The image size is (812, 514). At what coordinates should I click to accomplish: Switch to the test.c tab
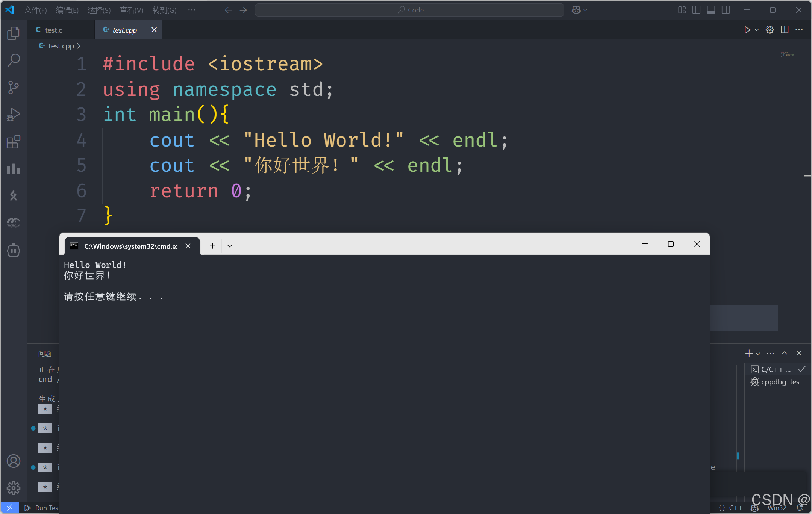(x=53, y=30)
